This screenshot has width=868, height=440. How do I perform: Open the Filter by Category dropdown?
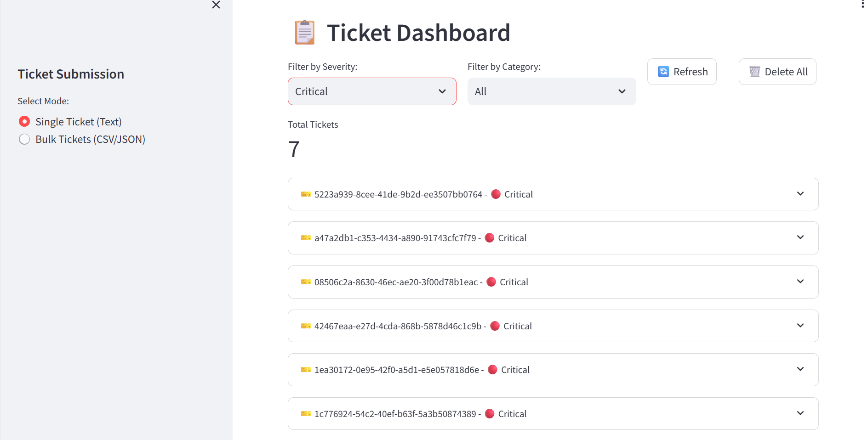point(551,91)
